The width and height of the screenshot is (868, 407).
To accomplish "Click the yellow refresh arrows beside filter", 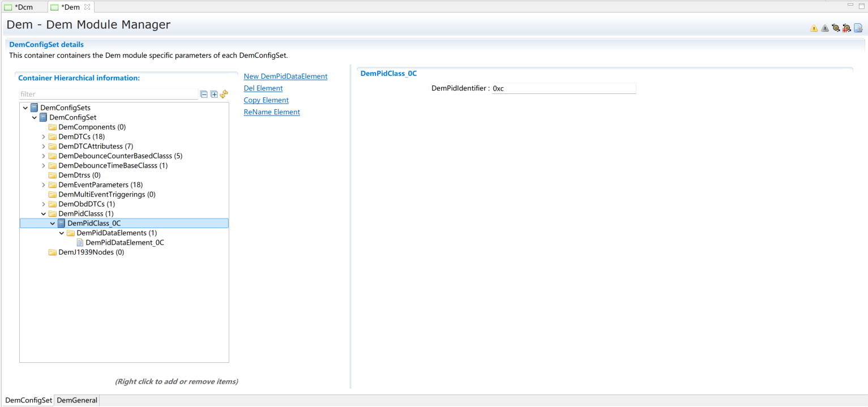I will coord(224,94).
